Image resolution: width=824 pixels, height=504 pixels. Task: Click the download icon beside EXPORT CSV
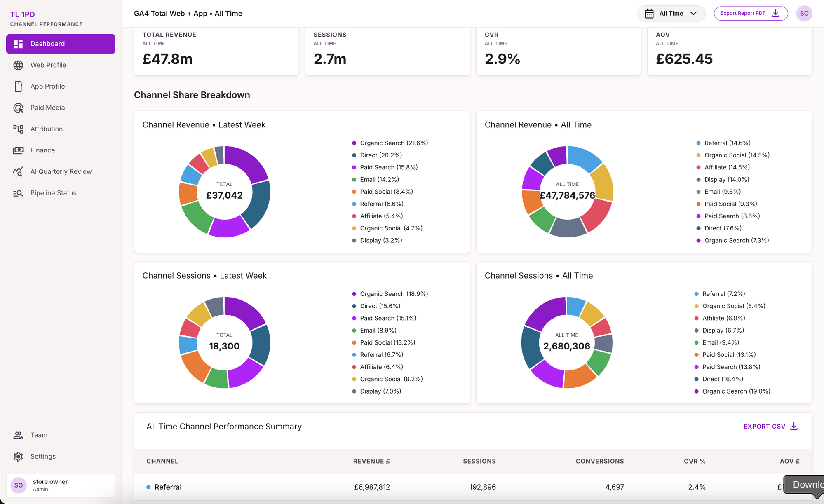point(794,427)
